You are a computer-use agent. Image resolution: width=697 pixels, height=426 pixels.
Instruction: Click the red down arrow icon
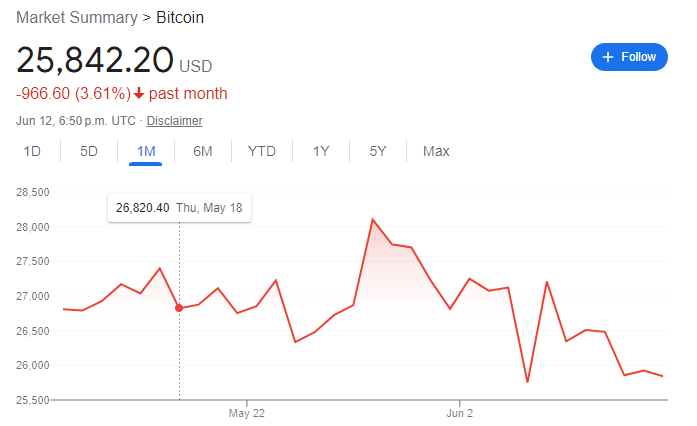tap(139, 94)
